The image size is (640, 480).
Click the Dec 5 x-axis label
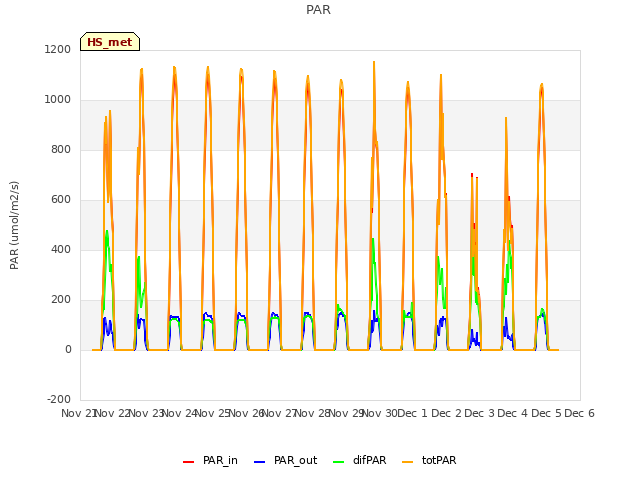[546, 413]
